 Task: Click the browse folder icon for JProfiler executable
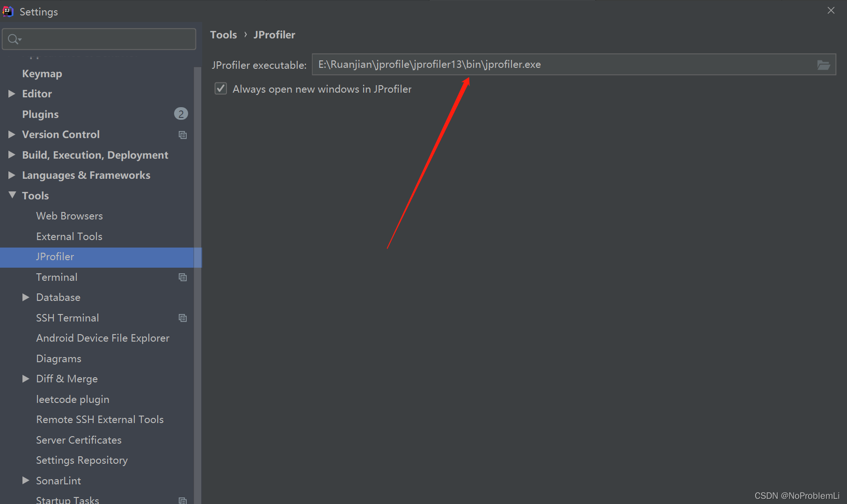pyautogui.click(x=823, y=65)
